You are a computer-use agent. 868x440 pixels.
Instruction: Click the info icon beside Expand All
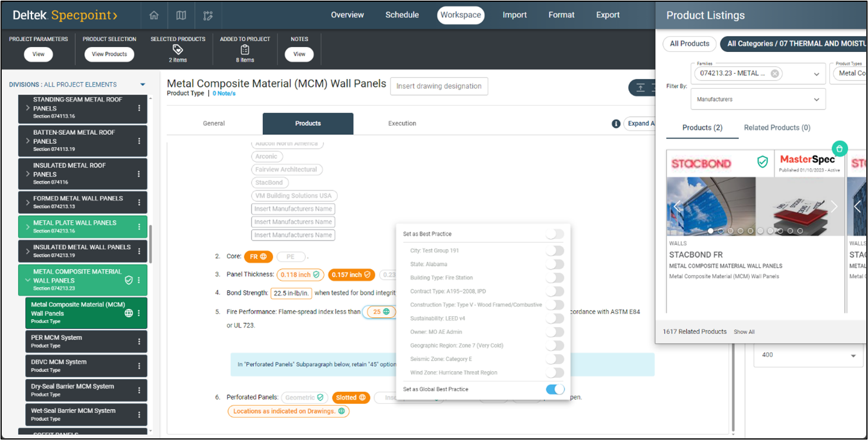pos(616,123)
